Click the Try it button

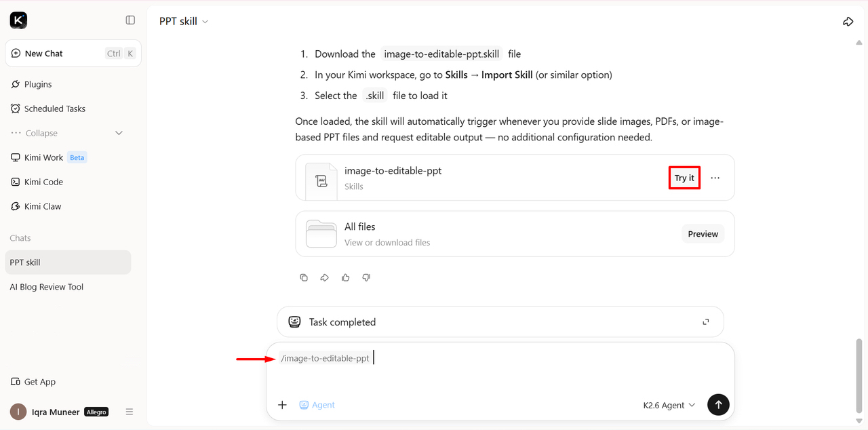pos(684,178)
